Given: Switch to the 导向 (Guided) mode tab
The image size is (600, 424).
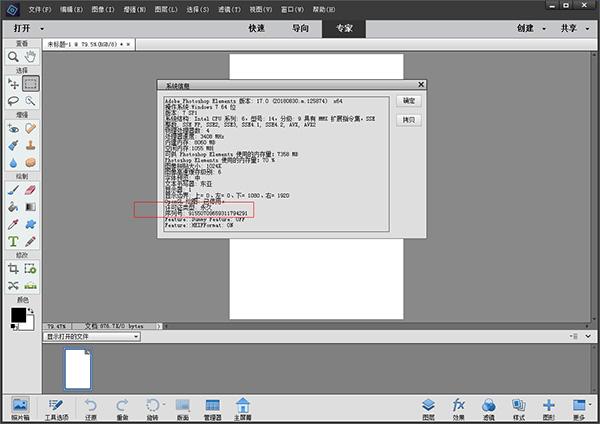Looking at the screenshot, I should tap(300, 29).
